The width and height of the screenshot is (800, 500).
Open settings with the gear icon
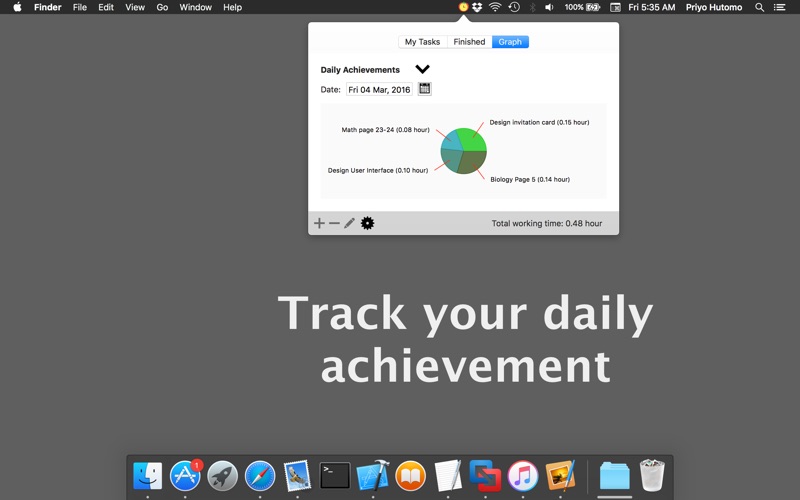(x=367, y=223)
